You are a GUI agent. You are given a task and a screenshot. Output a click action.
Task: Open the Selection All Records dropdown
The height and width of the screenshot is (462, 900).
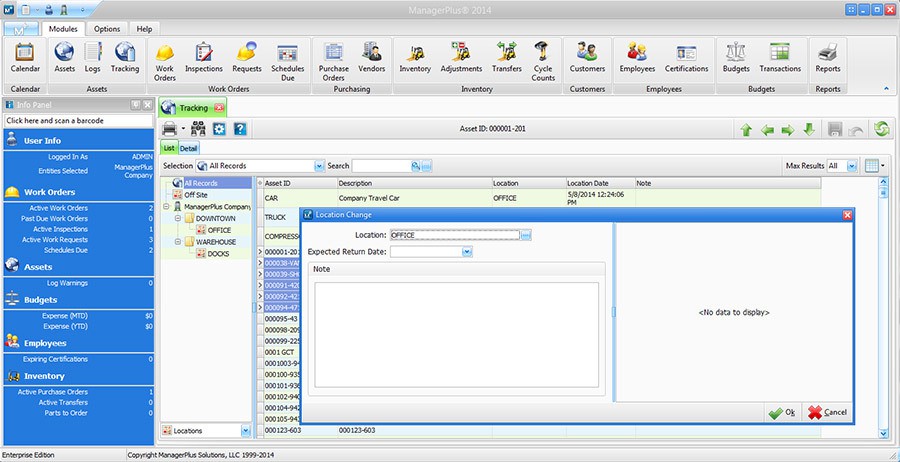point(319,166)
